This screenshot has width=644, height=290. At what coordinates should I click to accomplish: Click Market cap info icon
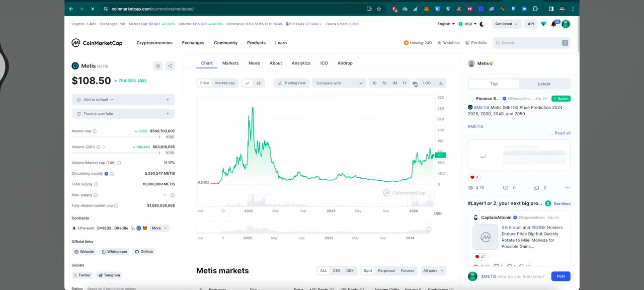click(94, 131)
